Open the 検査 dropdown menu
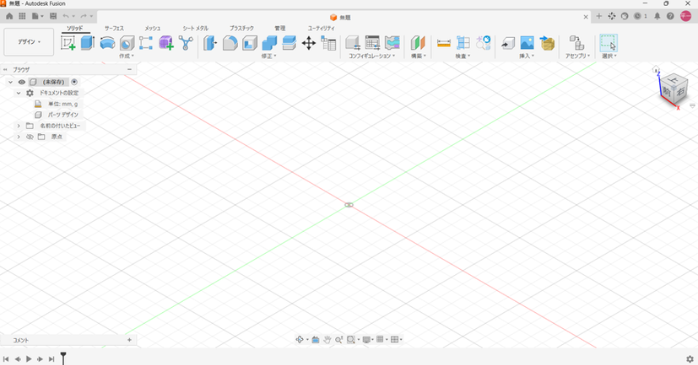The image size is (698, 365). point(463,56)
